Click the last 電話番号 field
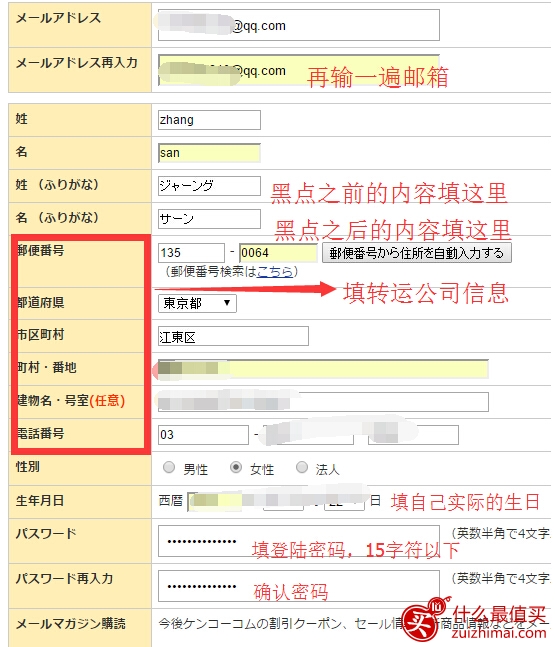 pos(413,435)
